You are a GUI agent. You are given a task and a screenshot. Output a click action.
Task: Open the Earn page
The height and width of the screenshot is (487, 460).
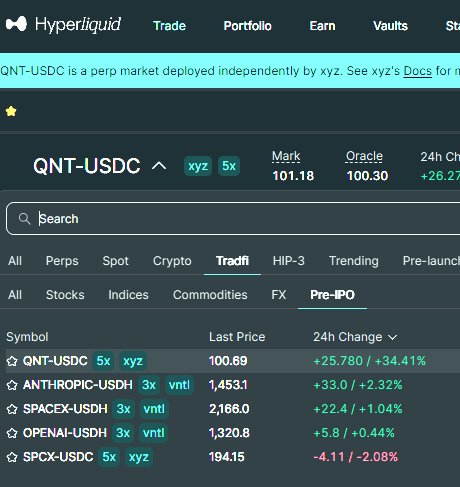coord(322,26)
